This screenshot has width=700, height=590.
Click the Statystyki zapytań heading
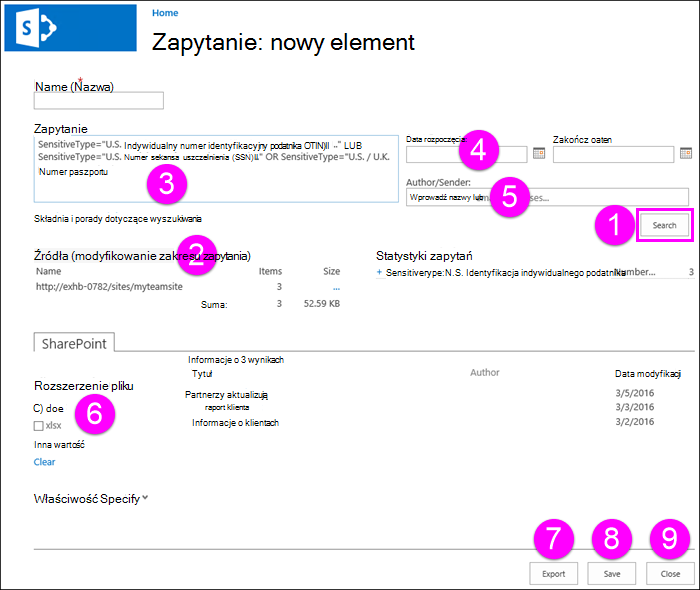pyautogui.click(x=424, y=256)
